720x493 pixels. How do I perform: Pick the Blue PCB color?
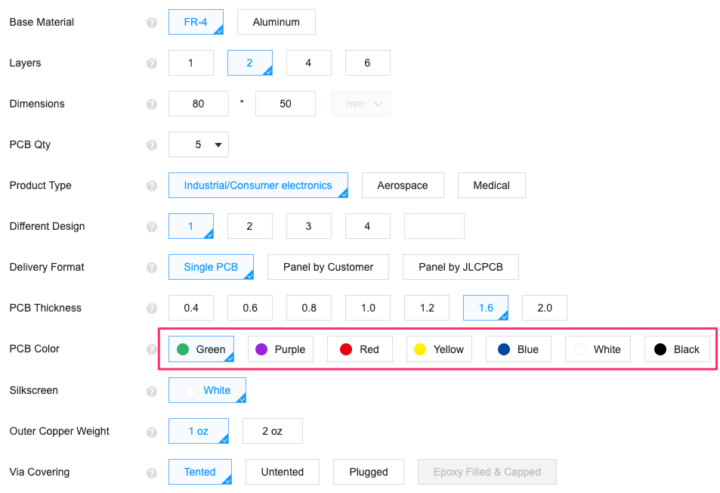click(519, 349)
